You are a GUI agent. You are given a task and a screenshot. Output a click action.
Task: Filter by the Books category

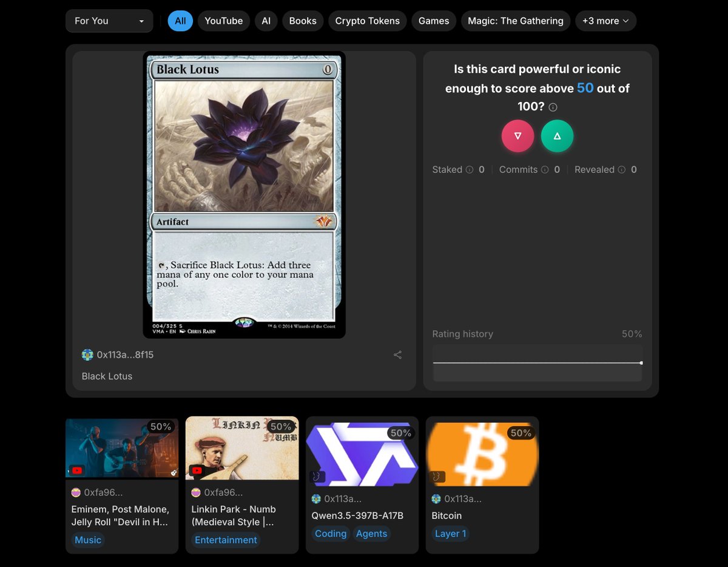pos(303,21)
